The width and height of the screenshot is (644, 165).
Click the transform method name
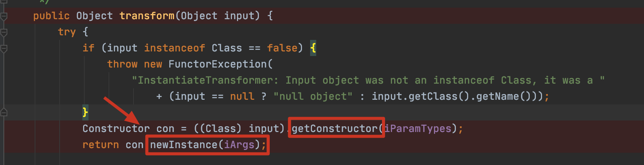click(147, 16)
